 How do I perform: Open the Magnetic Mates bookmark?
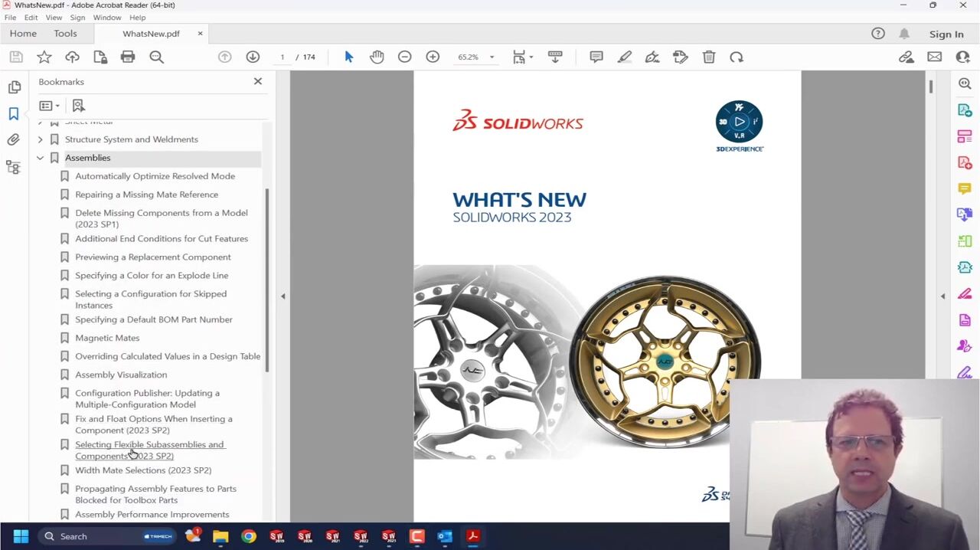[107, 338]
